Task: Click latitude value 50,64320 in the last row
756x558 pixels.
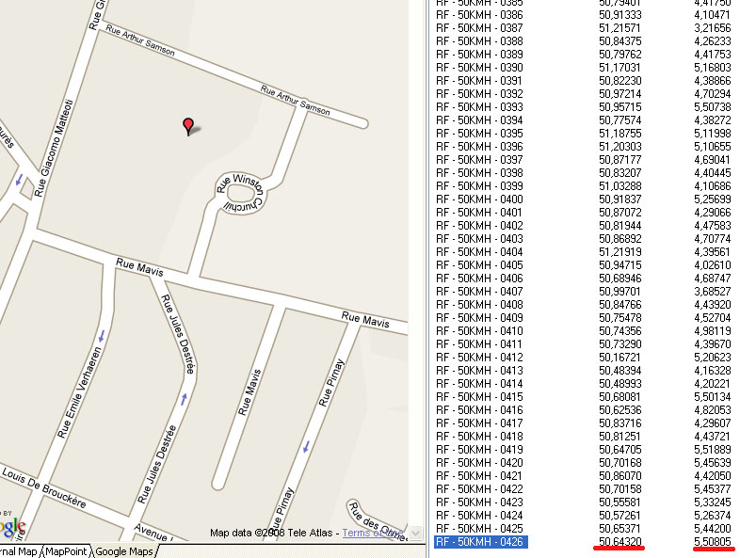Action: (620, 542)
